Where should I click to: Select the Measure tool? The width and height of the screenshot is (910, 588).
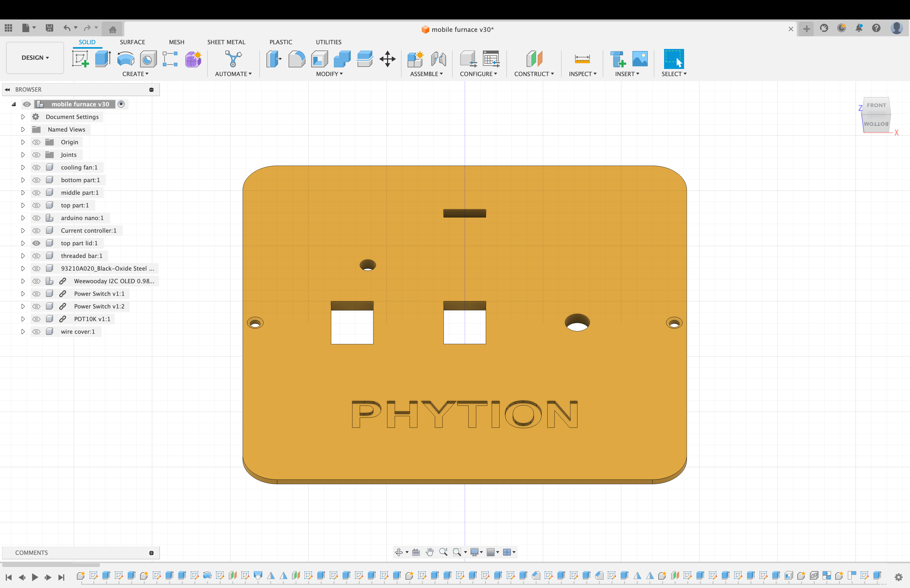(x=582, y=59)
